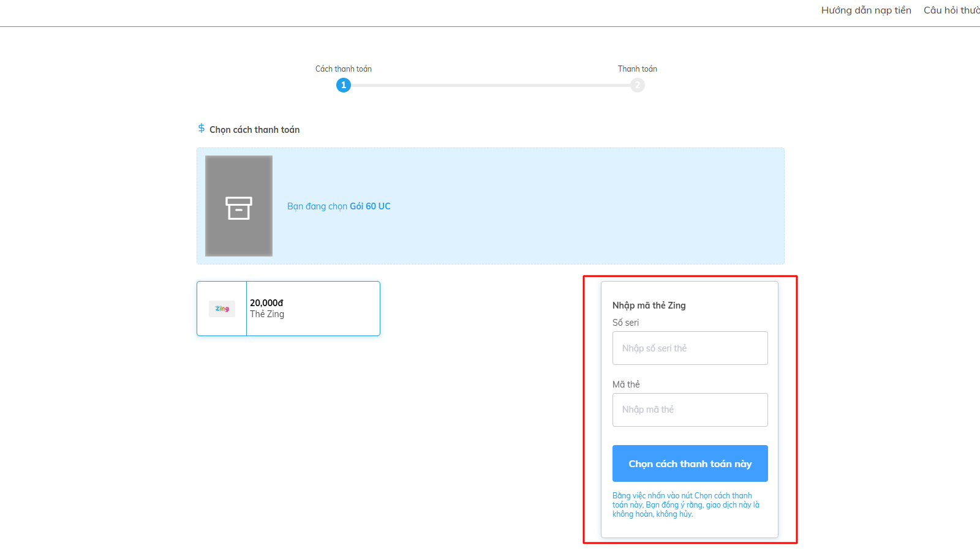980x551 pixels.
Task: Click the Số seri field label
Action: pos(625,323)
